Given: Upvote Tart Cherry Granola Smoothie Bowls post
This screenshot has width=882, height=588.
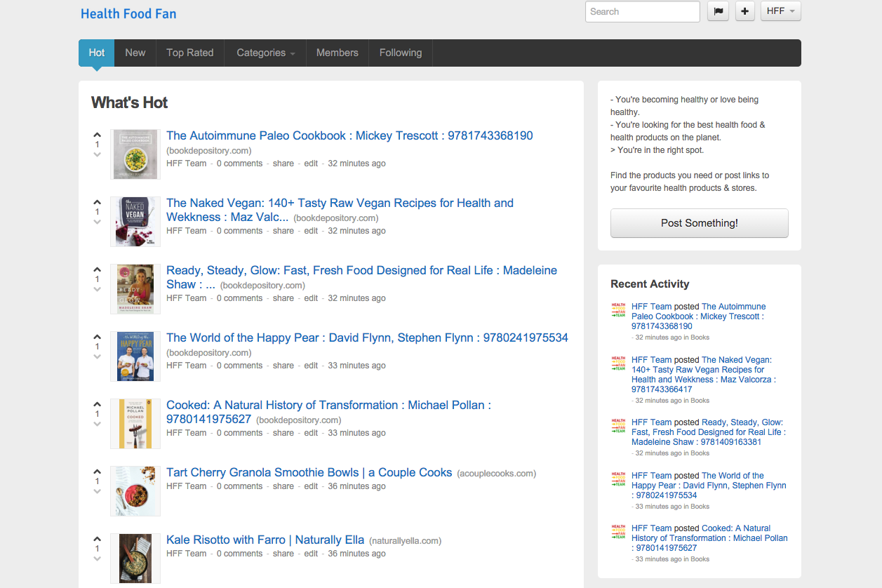Looking at the screenshot, I should 98,472.
